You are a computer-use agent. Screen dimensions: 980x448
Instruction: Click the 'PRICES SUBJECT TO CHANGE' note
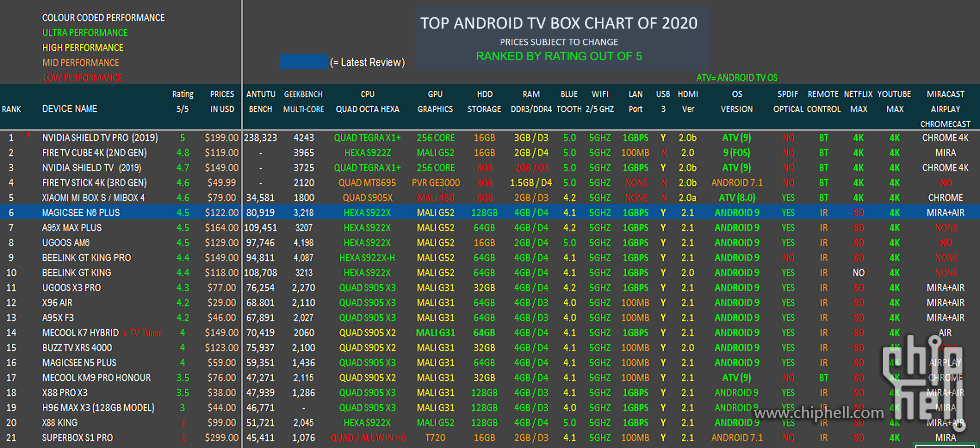point(559,42)
